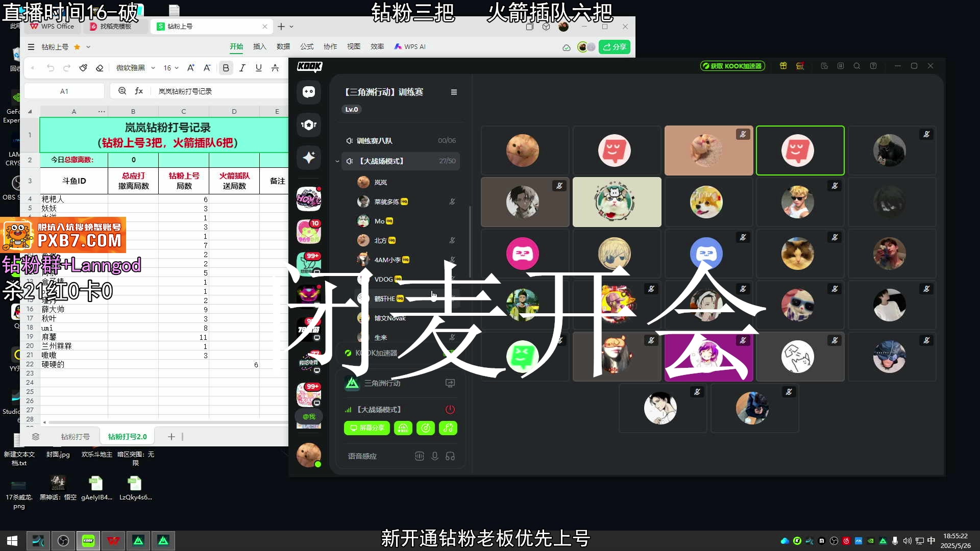Join the 训练赛八队 voice channel

click(400, 141)
